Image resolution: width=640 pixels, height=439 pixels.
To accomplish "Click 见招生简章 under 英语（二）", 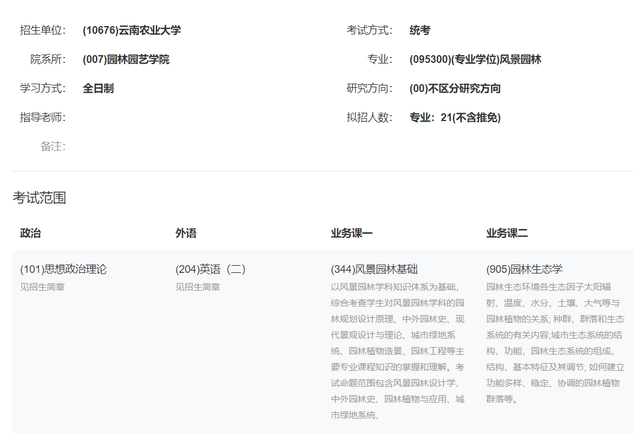I will point(198,287).
